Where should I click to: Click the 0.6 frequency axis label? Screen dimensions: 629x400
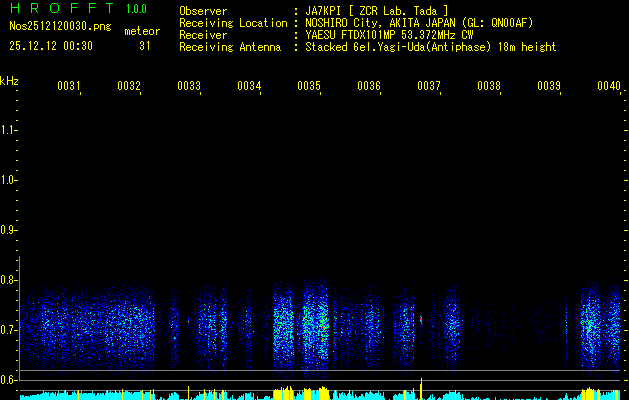10,379
